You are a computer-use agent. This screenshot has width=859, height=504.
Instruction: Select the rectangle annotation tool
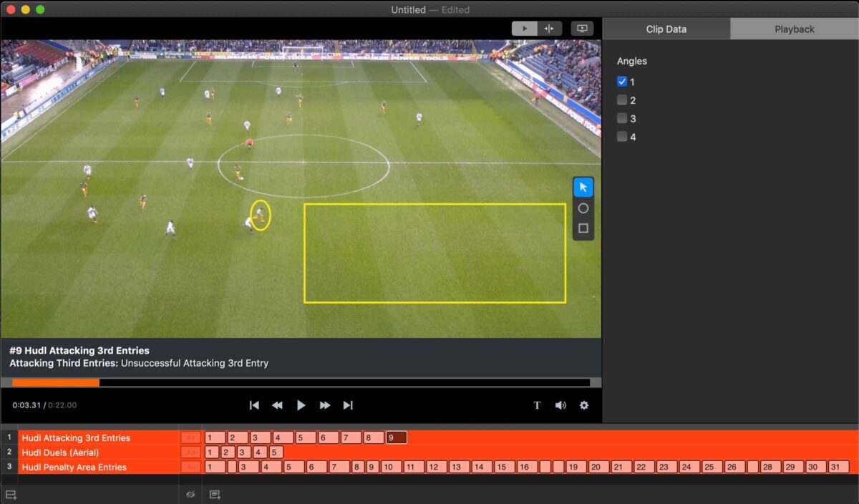click(x=583, y=228)
